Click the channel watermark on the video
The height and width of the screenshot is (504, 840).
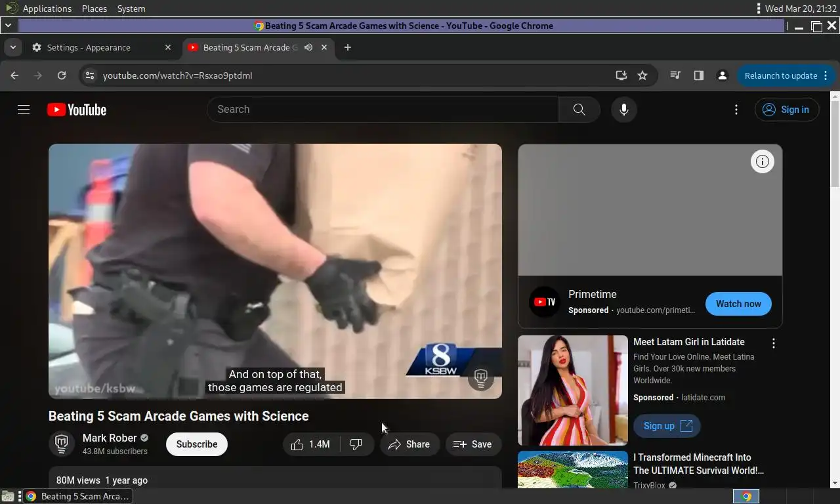tap(480, 377)
